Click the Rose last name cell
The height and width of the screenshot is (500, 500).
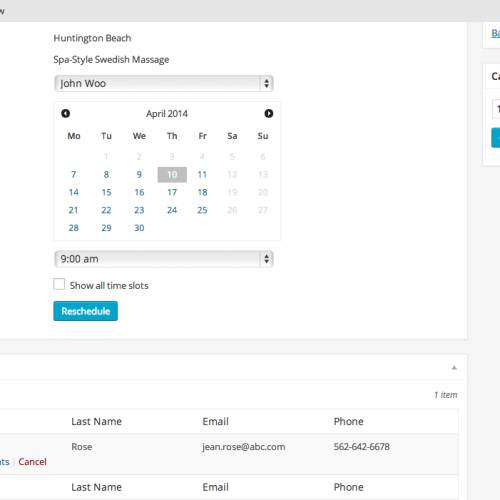[x=82, y=447]
